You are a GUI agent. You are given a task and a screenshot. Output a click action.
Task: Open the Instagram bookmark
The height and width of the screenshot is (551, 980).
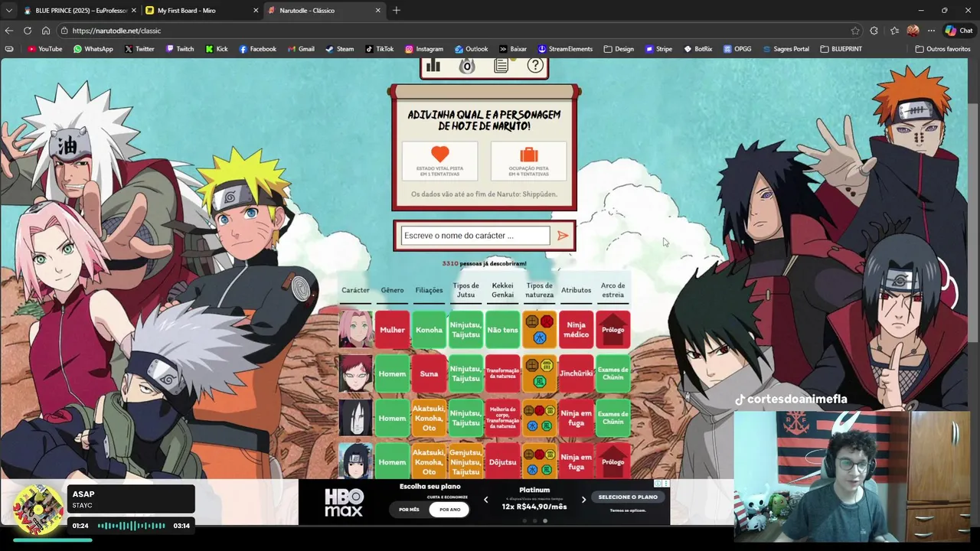pyautogui.click(x=424, y=49)
